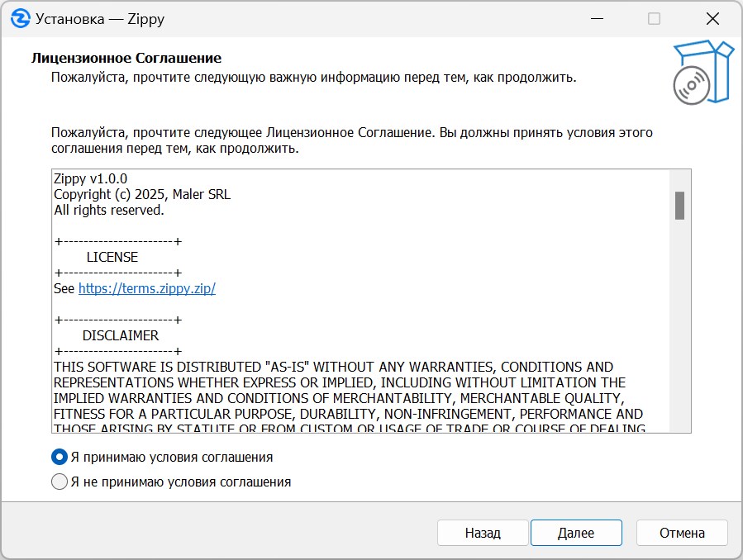Click the Zippy logo in the title bar
The image size is (743, 560).
point(21,19)
